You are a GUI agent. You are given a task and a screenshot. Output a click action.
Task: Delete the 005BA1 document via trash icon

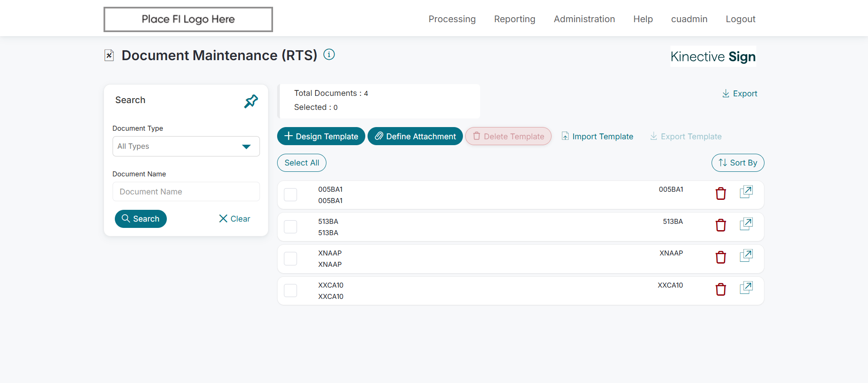point(721,194)
